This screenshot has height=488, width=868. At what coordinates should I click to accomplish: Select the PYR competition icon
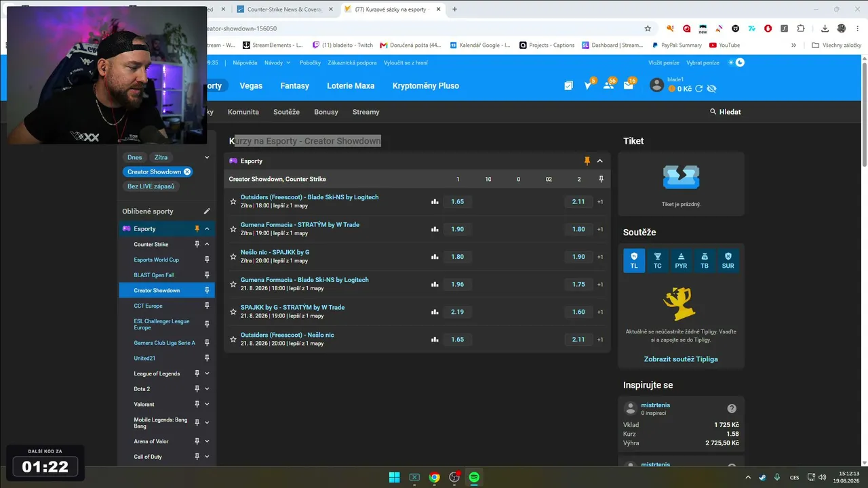(681, 261)
